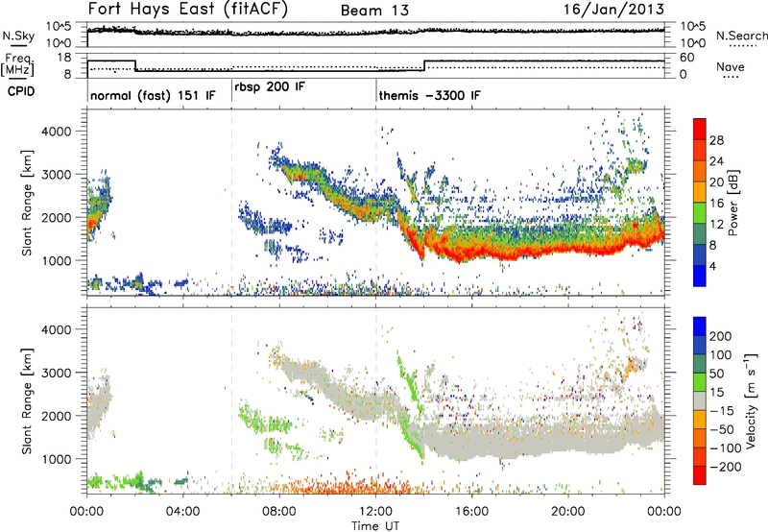
Task: Click the '4000' tick on the power panel
Action: [56, 132]
